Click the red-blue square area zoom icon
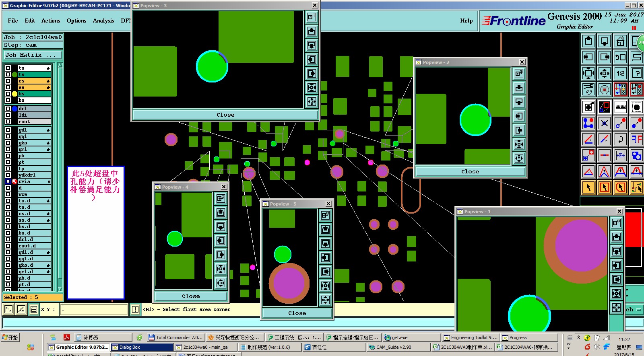This screenshot has width=644, height=356. pyautogui.click(x=605, y=107)
